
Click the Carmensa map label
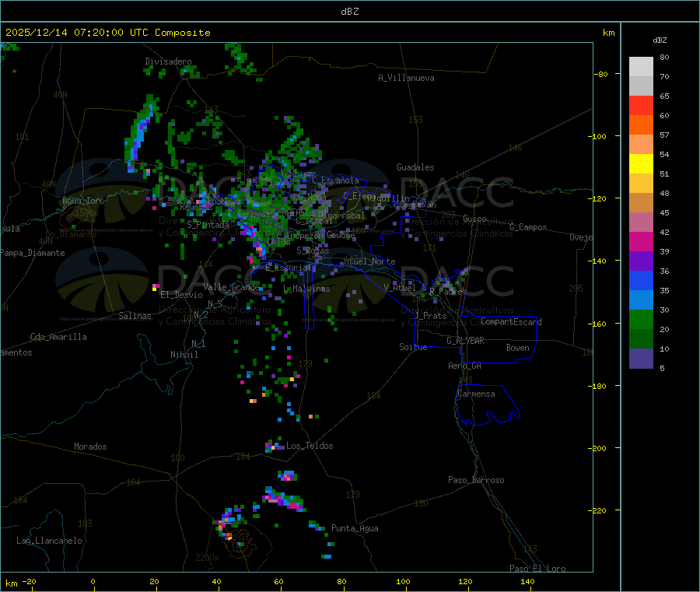(476, 394)
